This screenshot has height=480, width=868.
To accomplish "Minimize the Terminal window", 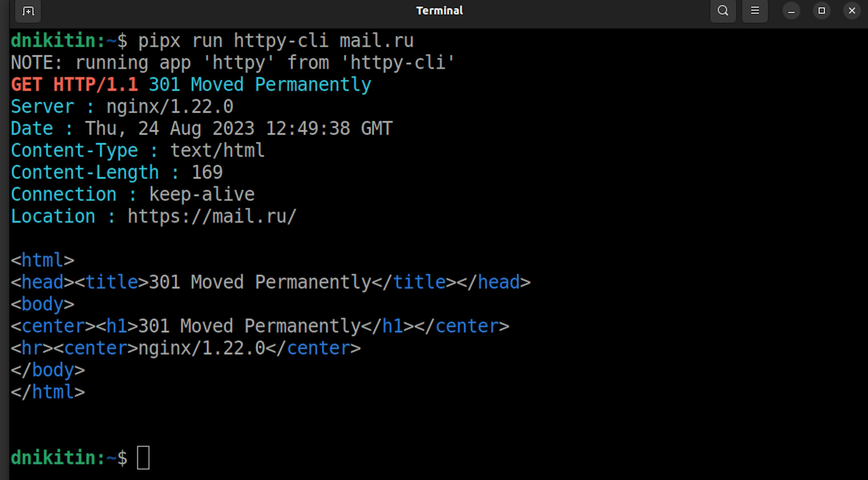I will tap(791, 11).
